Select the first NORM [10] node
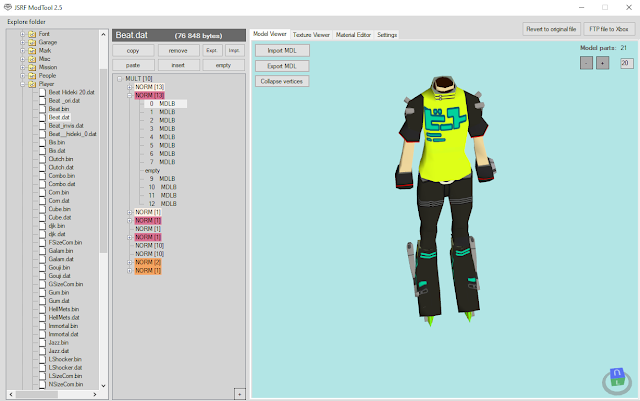This screenshot has width=640, height=401. pos(149,245)
